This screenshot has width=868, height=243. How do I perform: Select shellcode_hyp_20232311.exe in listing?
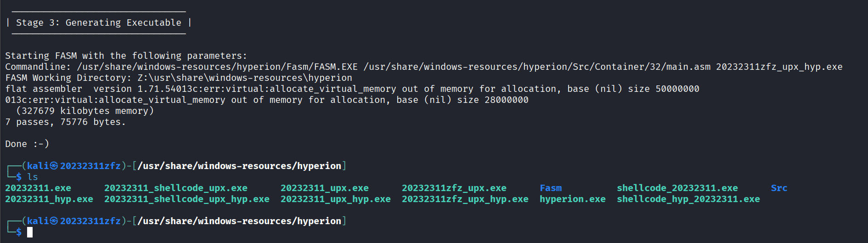(x=688, y=199)
